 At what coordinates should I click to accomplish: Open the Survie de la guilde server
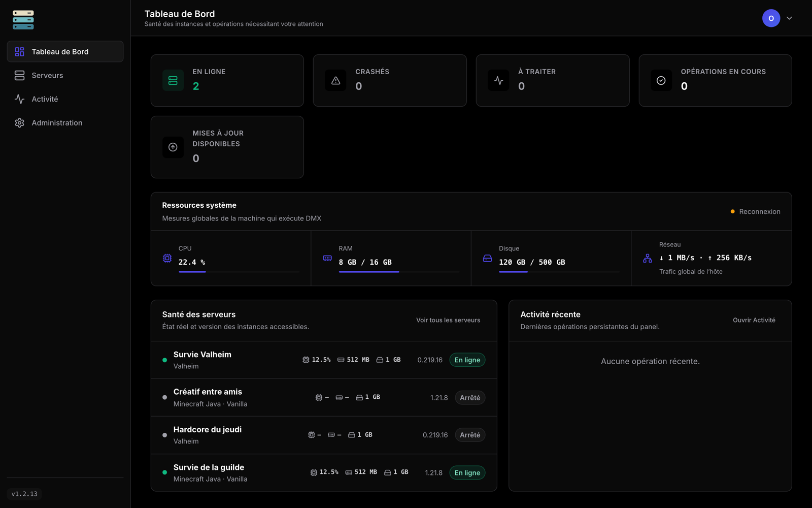click(x=324, y=472)
